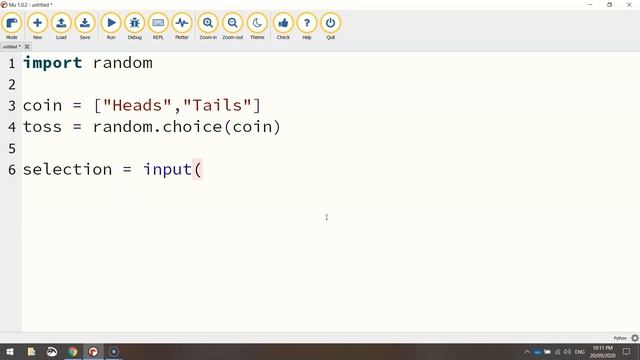Open File Explorer from the taskbar
This screenshot has height=360, width=640.
coord(31,351)
